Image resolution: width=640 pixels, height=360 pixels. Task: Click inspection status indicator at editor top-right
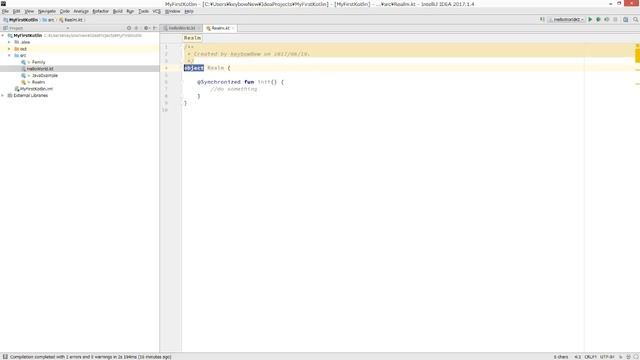click(637, 45)
